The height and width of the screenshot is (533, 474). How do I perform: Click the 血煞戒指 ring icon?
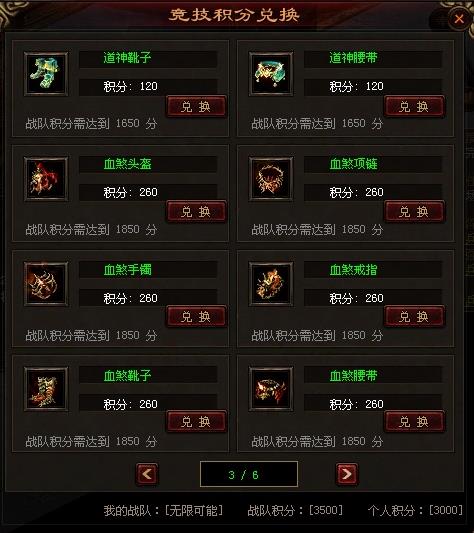click(271, 284)
